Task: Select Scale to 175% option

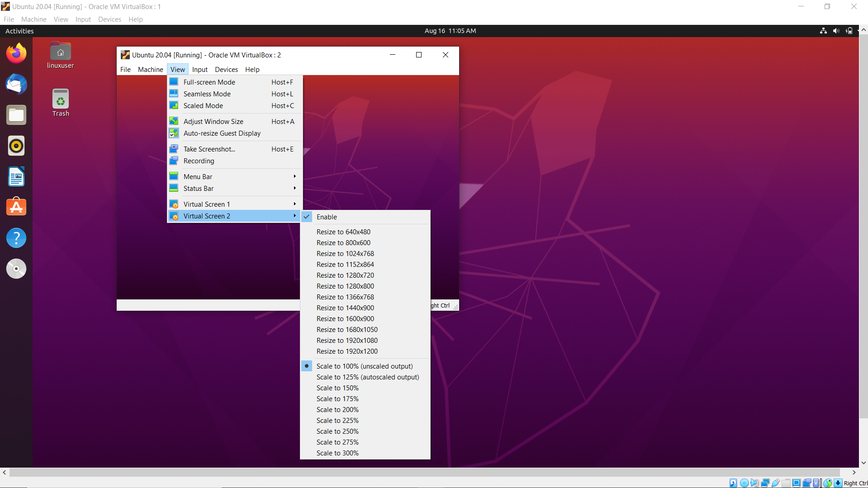Action: [x=365, y=398]
